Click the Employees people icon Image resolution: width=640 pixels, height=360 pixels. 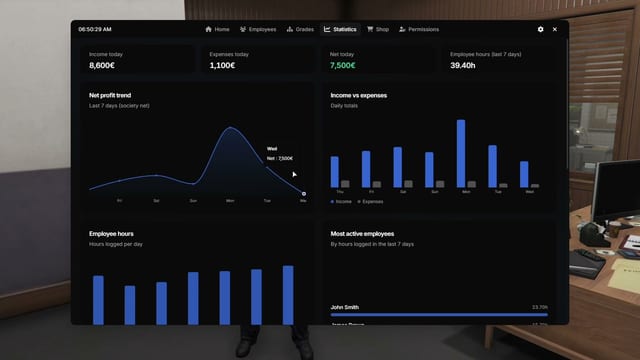243,29
